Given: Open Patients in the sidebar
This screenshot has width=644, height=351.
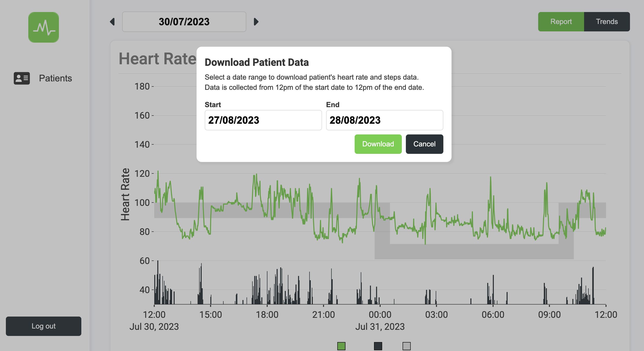Looking at the screenshot, I should 55,78.
